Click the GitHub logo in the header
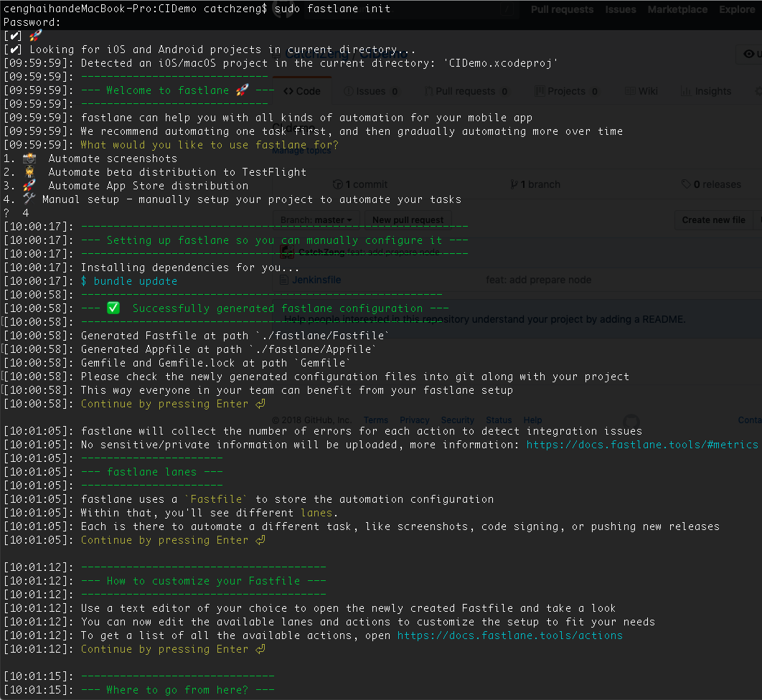This screenshot has height=700, width=762. coord(283,9)
